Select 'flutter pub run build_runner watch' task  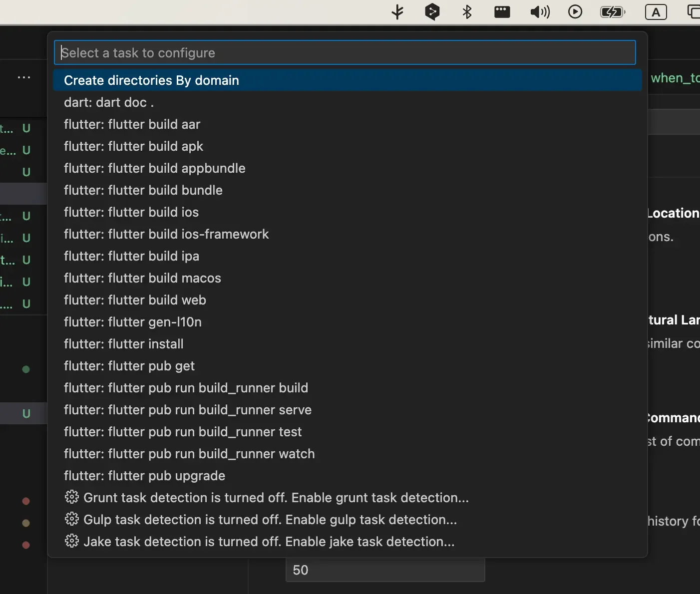[x=348, y=454]
